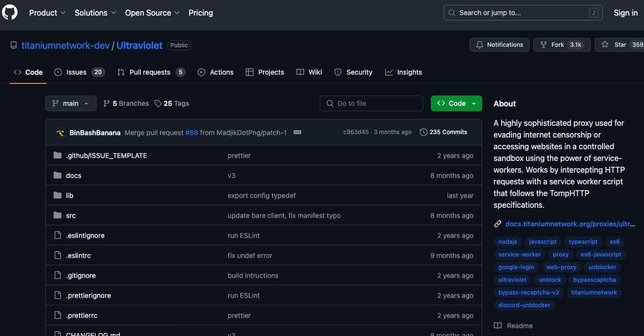644x336 pixels.
Task: Click the file icon beside .prettierrc
Action: [x=58, y=316]
